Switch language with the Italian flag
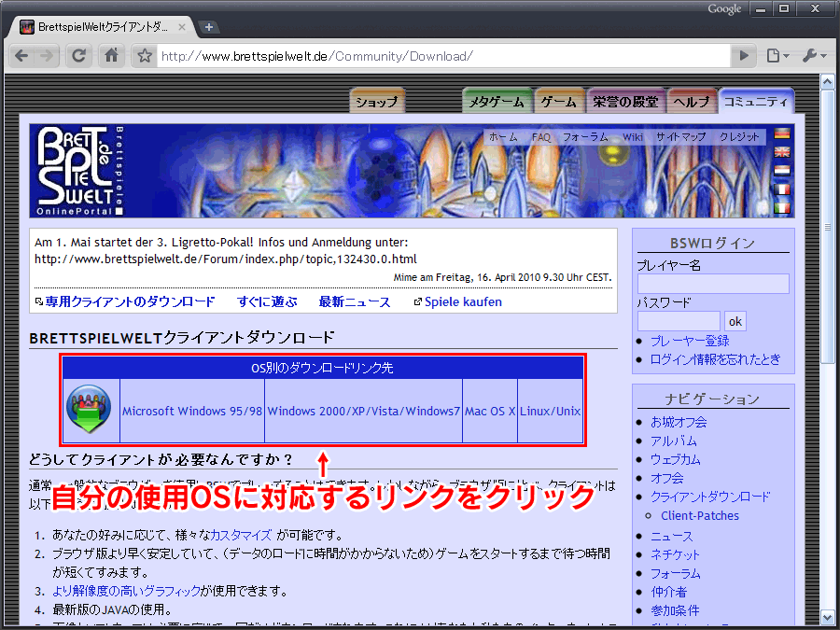This screenshot has width=840, height=630. point(782,207)
